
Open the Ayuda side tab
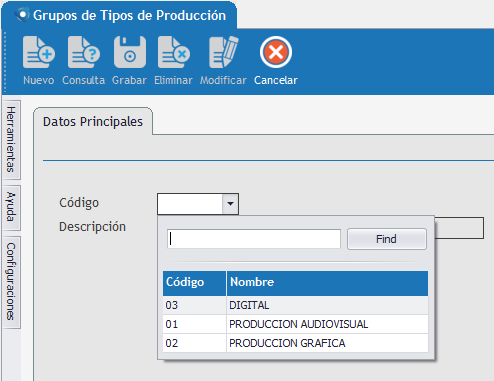coord(11,207)
